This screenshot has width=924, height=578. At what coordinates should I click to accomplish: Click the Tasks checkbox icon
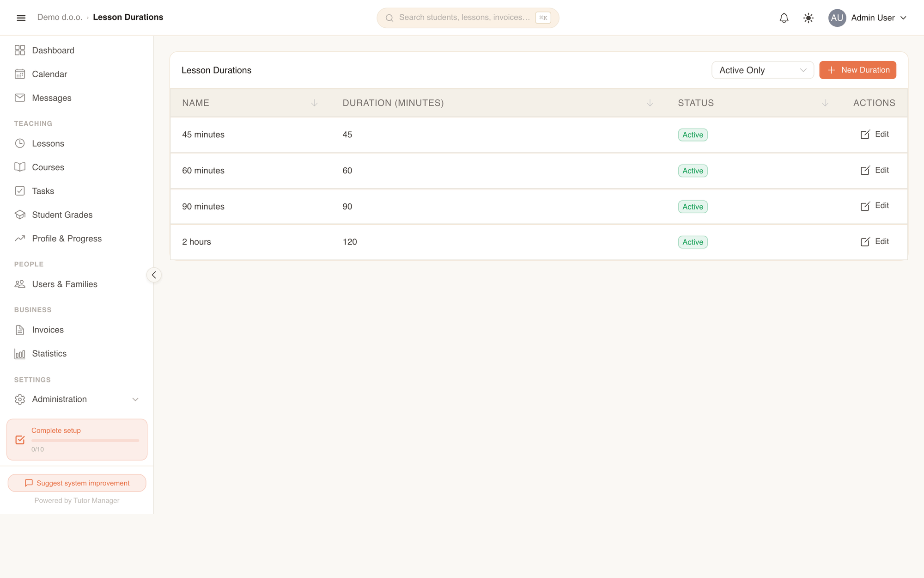[20, 191]
